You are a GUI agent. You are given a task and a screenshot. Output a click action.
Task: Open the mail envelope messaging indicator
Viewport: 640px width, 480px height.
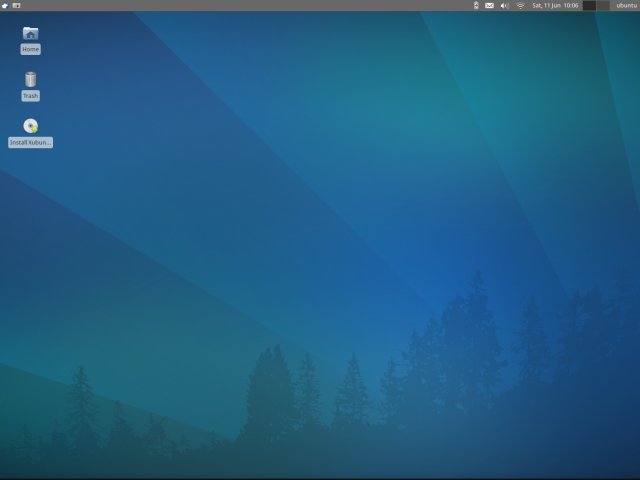pyautogui.click(x=489, y=5)
